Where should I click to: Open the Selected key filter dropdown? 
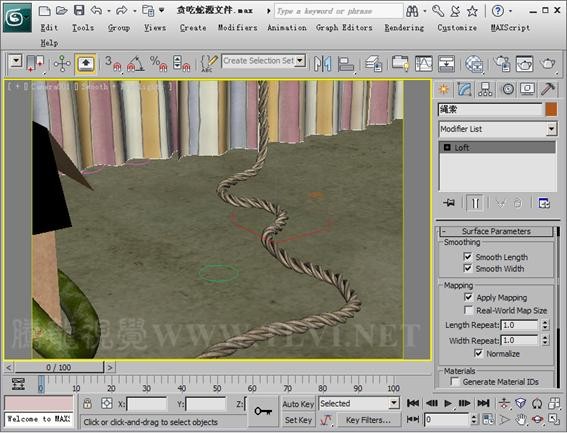coord(394,403)
